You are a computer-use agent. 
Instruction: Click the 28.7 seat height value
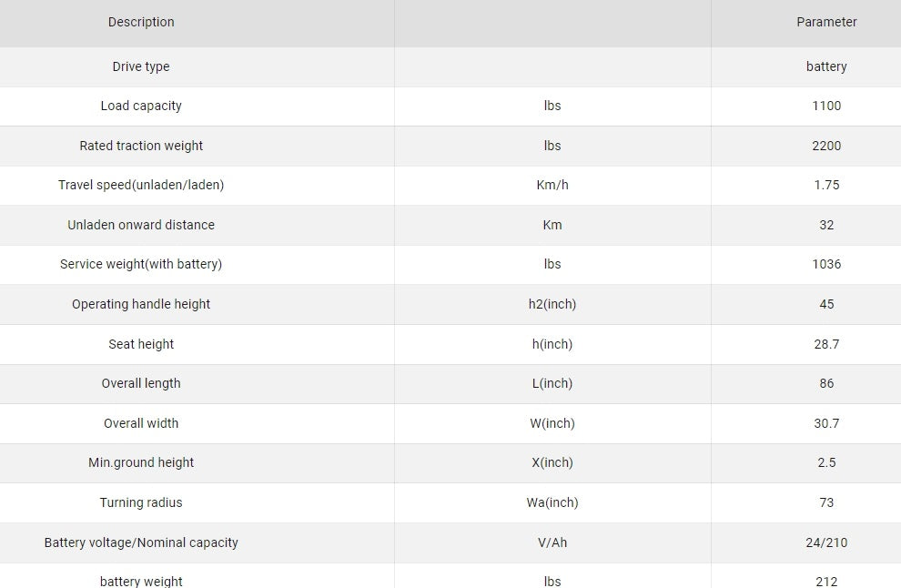click(x=826, y=344)
